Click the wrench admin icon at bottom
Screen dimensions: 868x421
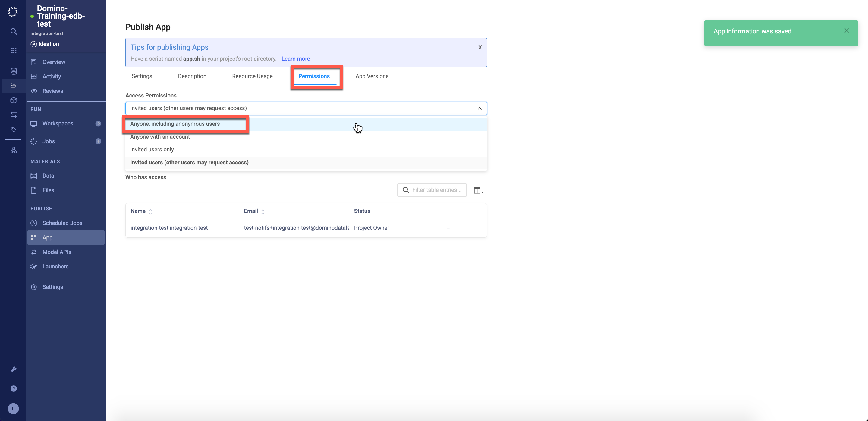[14, 369]
